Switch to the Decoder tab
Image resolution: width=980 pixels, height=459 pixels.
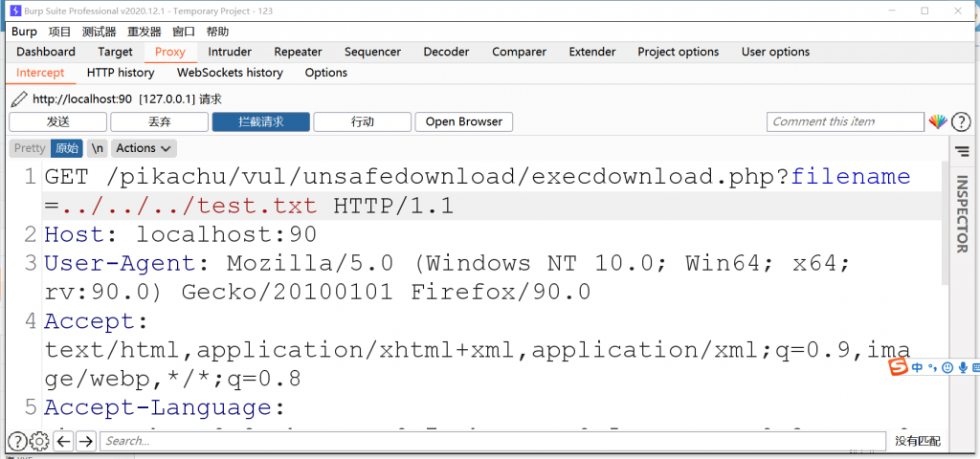(x=446, y=52)
